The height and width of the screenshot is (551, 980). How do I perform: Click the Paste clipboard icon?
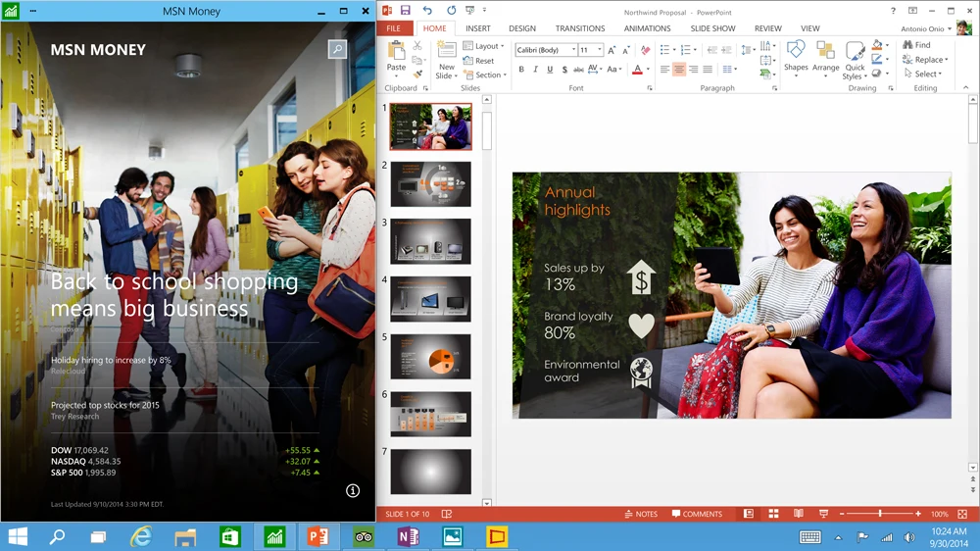click(x=396, y=53)
